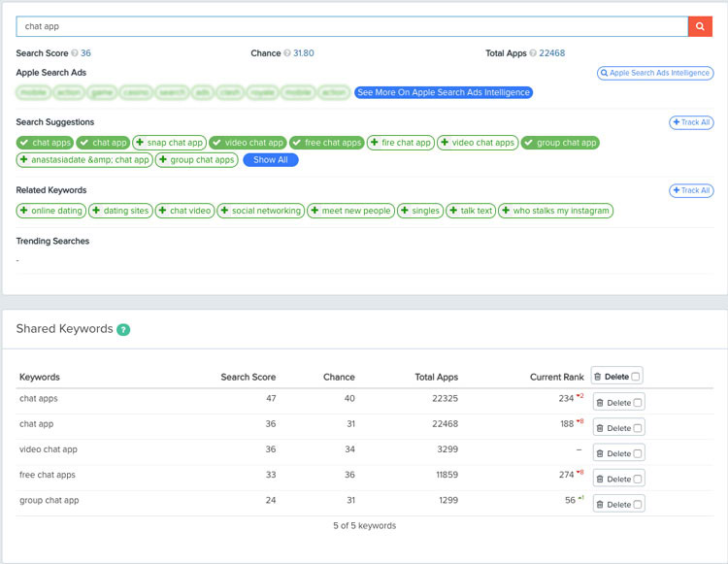Add 'dating sites' related keyword
Image resolution: width=728 pixels, height=564 pixels.
tap(120, 211)
